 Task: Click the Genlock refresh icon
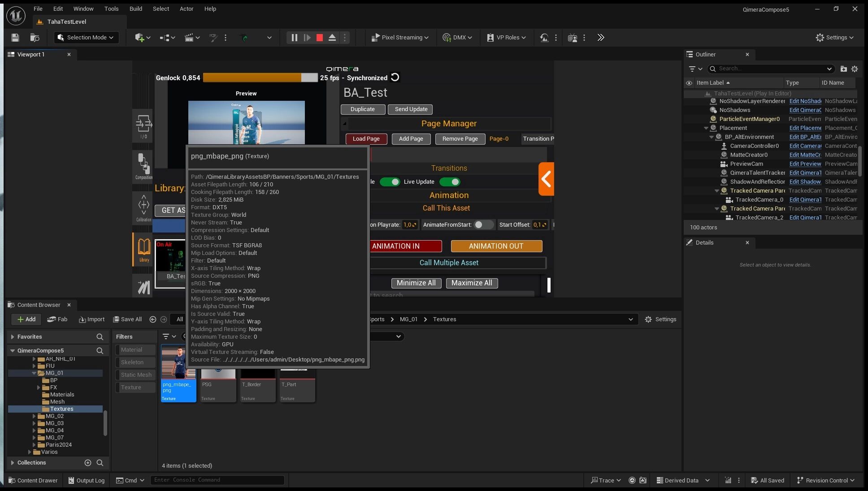[395, 78]
